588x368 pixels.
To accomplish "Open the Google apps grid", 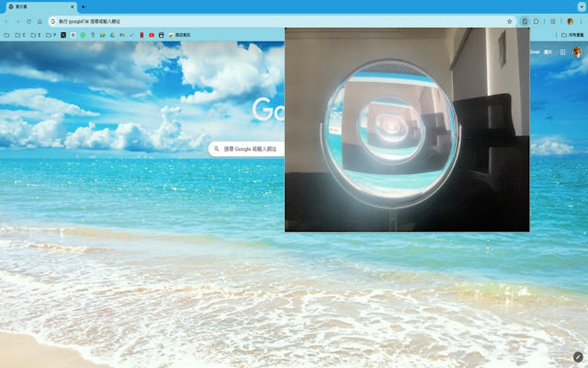I will [563, 52].
